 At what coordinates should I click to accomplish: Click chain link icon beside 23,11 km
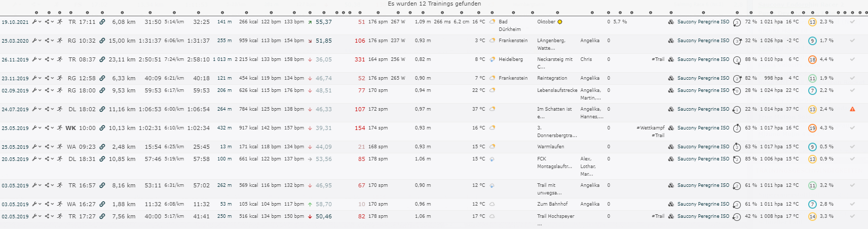coord(102,59)
